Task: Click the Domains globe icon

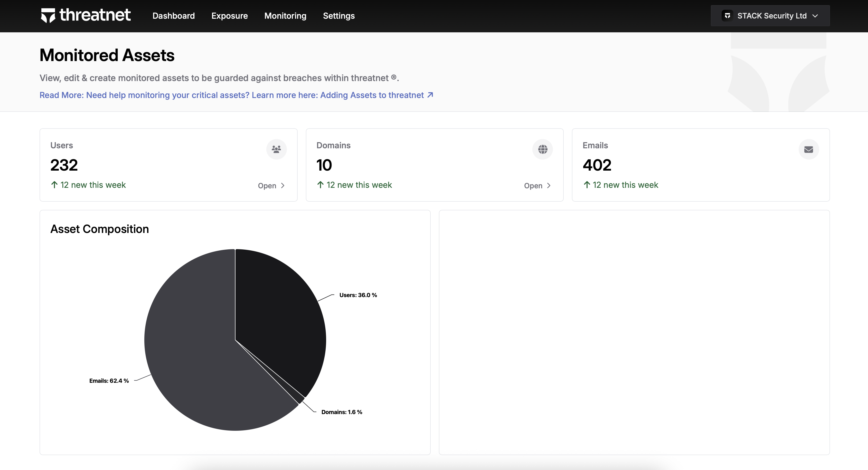Action: click(x=542, y=149)
